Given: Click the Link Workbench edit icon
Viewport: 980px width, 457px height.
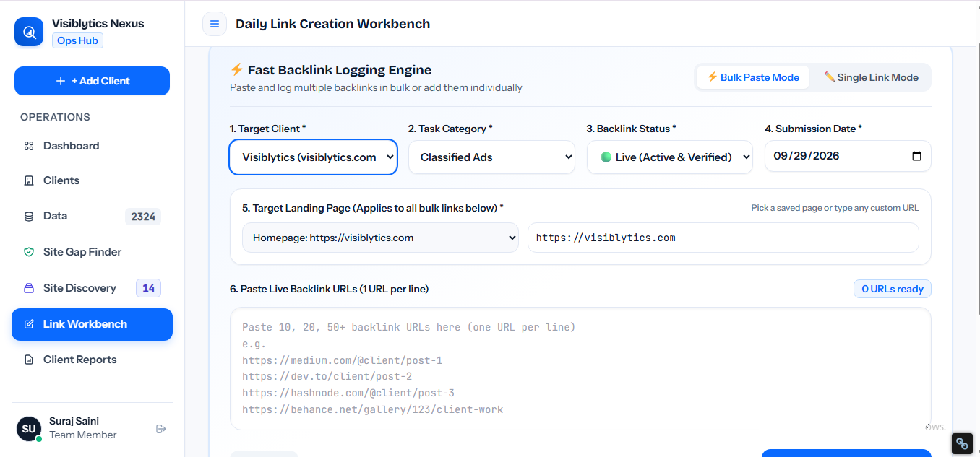Looking at the screenshot, I should [29, 324].
